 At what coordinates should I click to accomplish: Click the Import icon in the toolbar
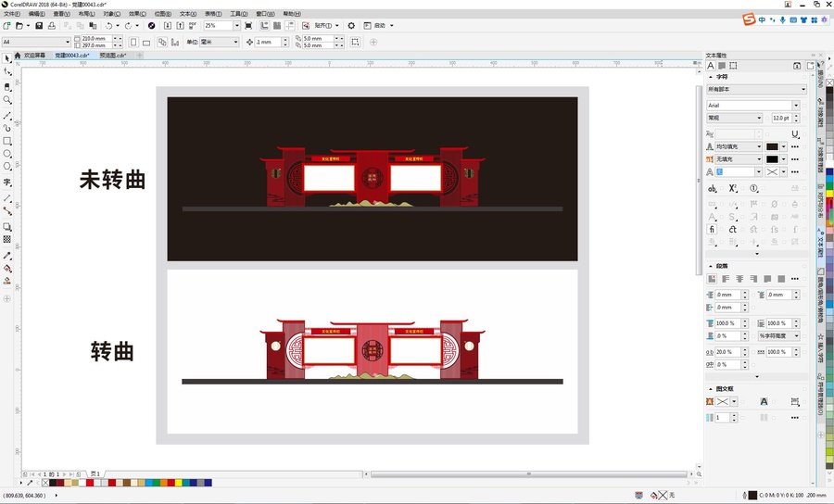click(x=168, y=26)
